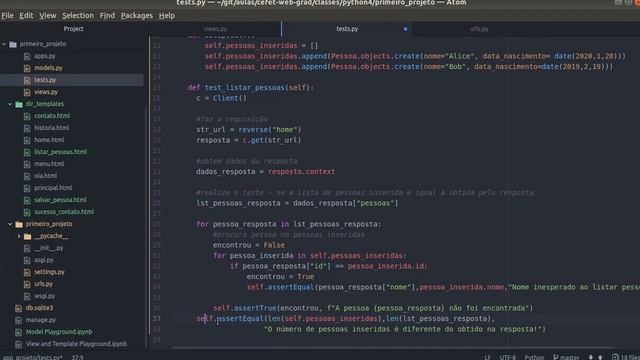640x360 pixels.
Task: Switch to the urls.py tab
Action: (x=479, y=29)
